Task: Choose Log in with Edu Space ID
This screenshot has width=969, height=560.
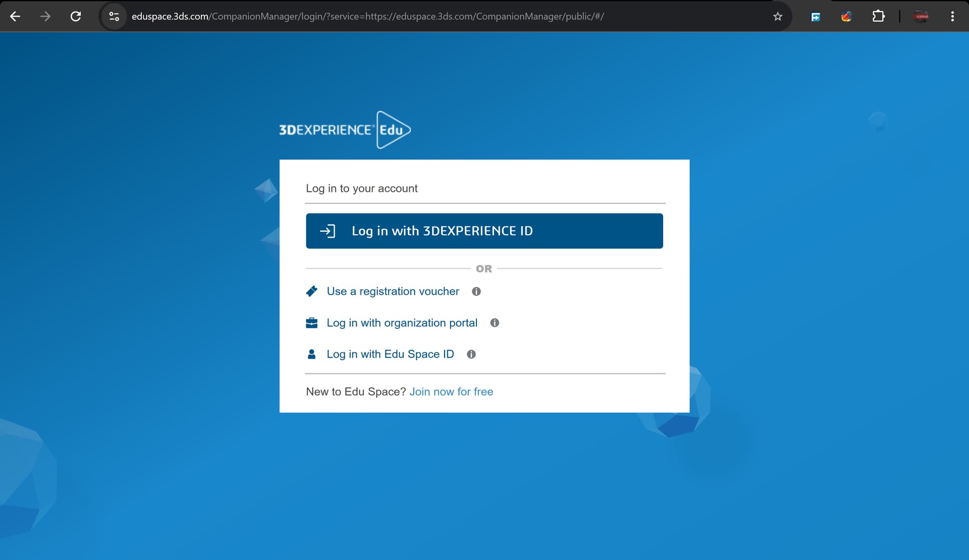Action: (x=390, y=354)
